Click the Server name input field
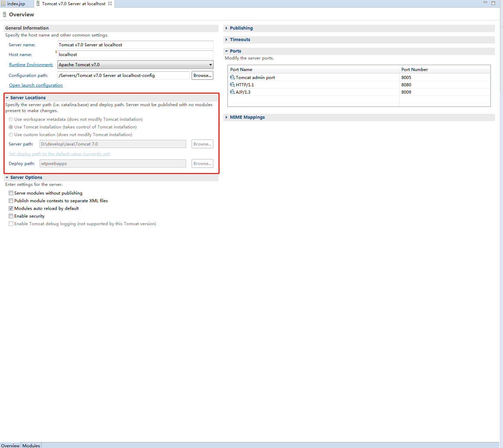The width and height of the screenshot is (503, 448). [135, 45]
